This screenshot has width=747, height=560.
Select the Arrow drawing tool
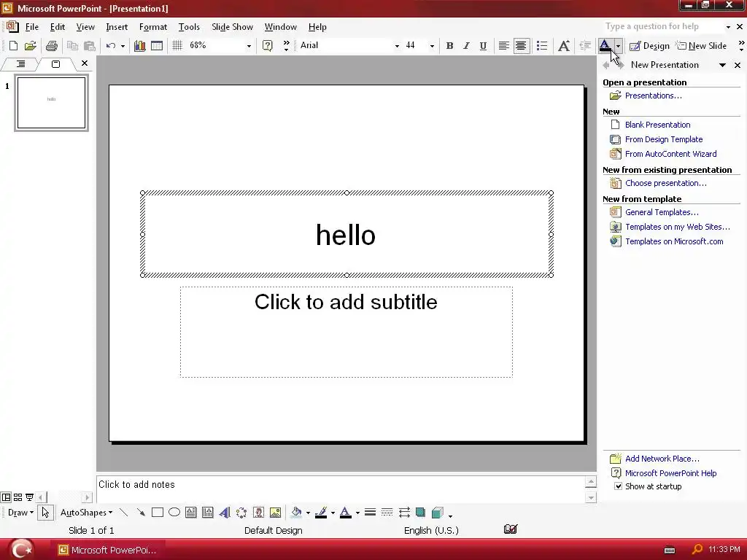pos(141,513)
